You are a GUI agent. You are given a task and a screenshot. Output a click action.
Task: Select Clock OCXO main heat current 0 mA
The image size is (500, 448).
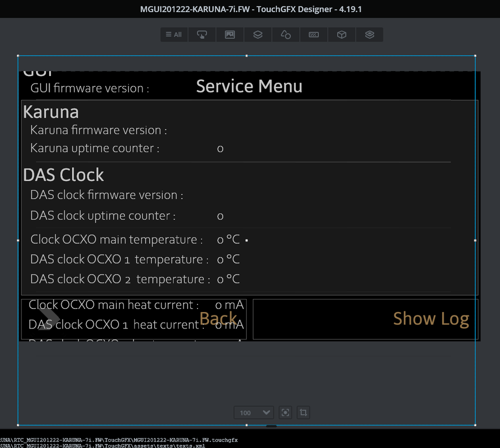click(x=230, y=305)
